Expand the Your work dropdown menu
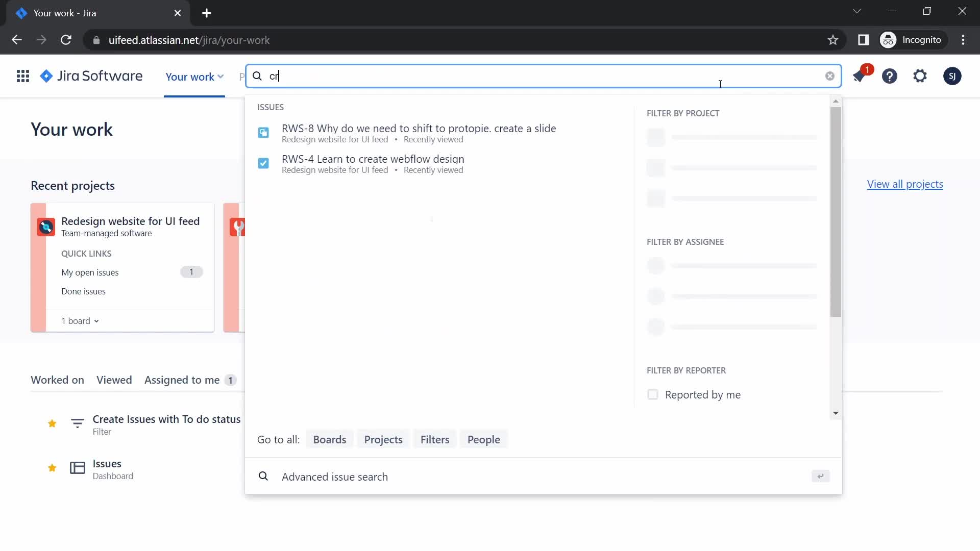 194,76
